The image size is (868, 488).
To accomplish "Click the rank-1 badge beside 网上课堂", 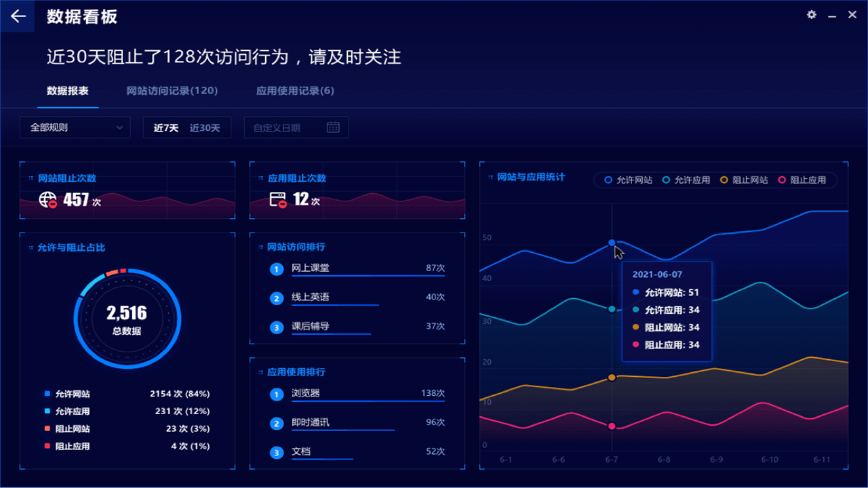I will (277, 268).
